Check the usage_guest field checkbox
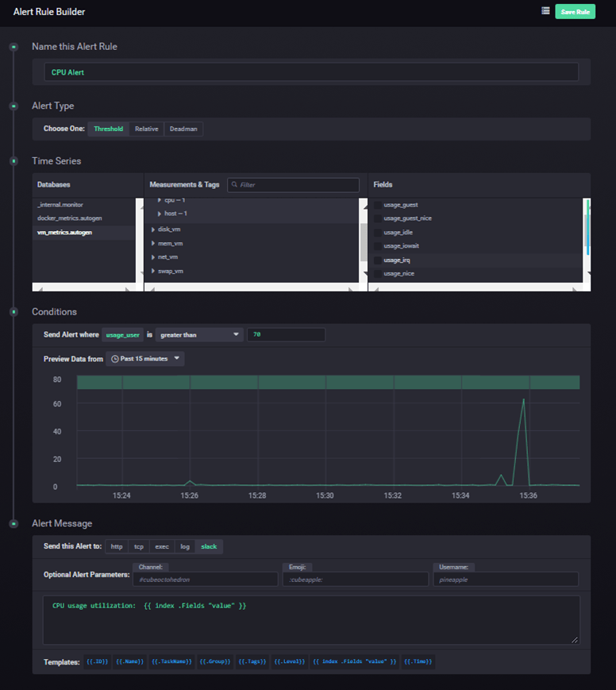The width and height of the screenshot is (616, 690). 378,205
